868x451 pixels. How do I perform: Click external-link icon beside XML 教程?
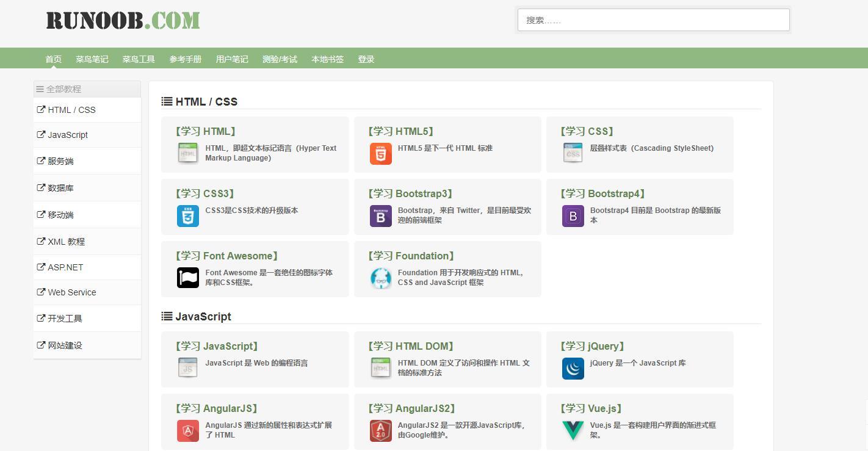pyautogui.click(x=41, y=242)
